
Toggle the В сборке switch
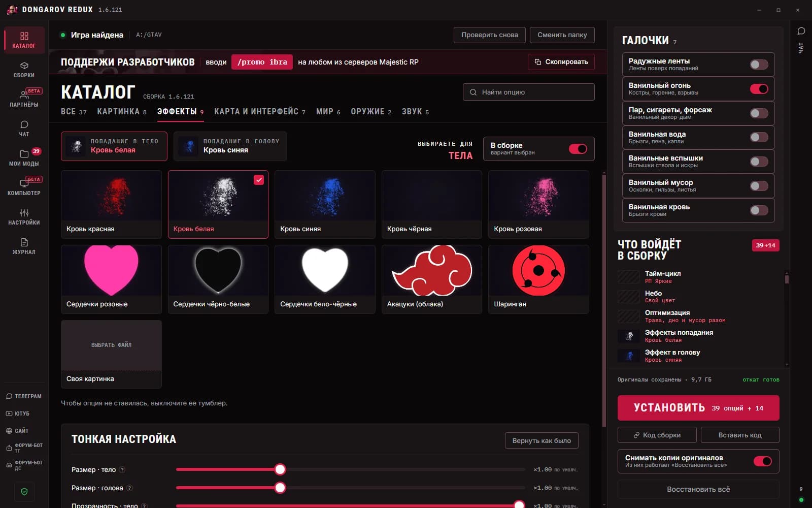(x=578, y=149)
